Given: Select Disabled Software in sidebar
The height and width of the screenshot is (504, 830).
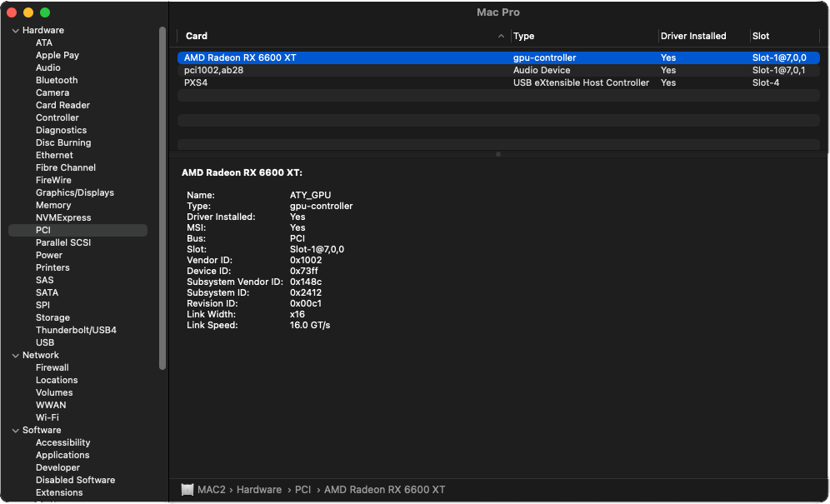Looking at the screenshot, I should point(75,480).
